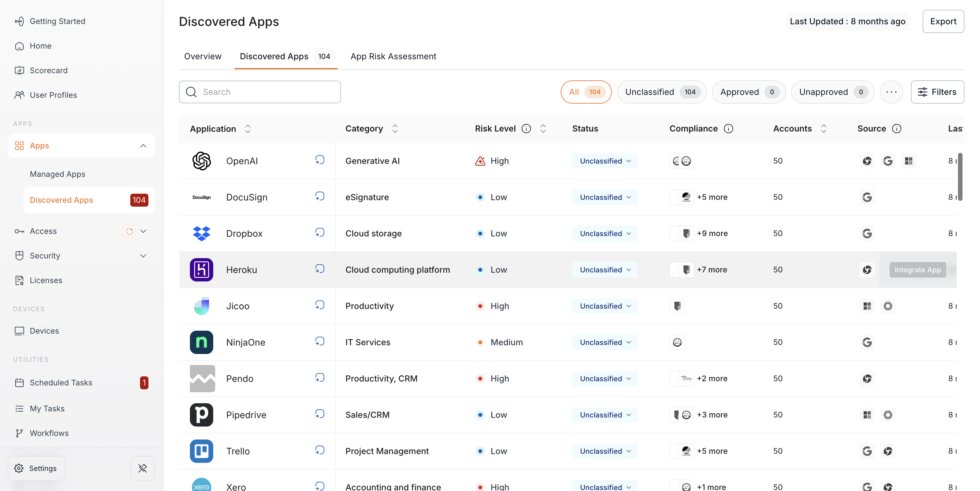Select the Unclassified 104 filter pill

click(x=661, y=92)
